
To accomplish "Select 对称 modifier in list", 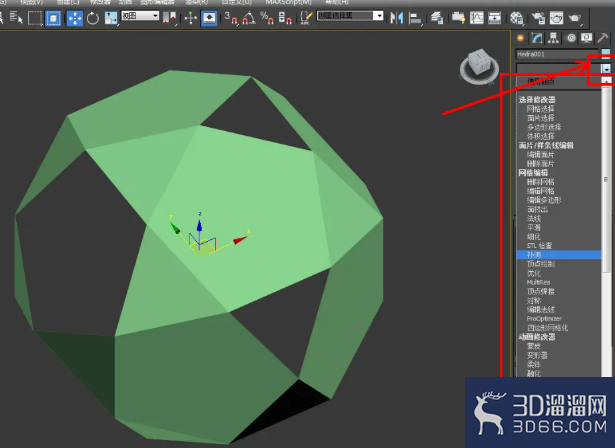I will (x=533, y=300).
